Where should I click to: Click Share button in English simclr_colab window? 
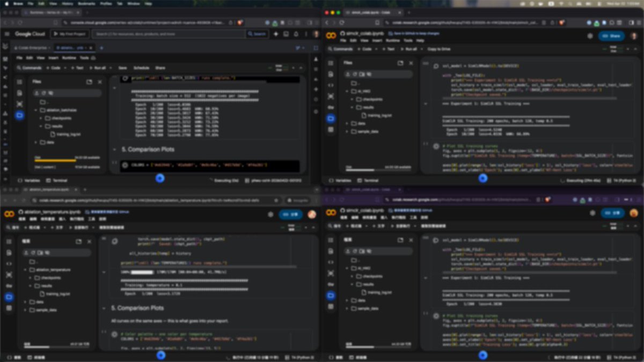612,36
